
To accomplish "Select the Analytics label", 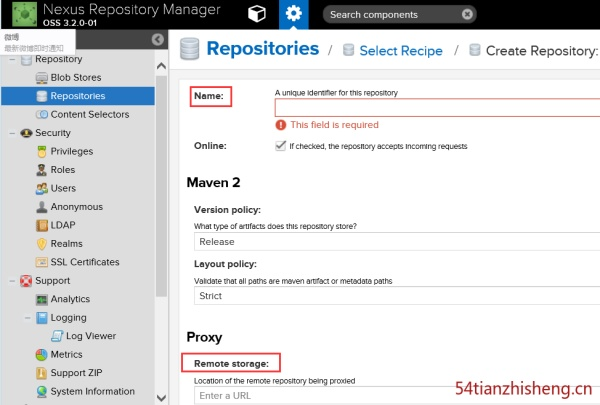I will pos(70,299).
